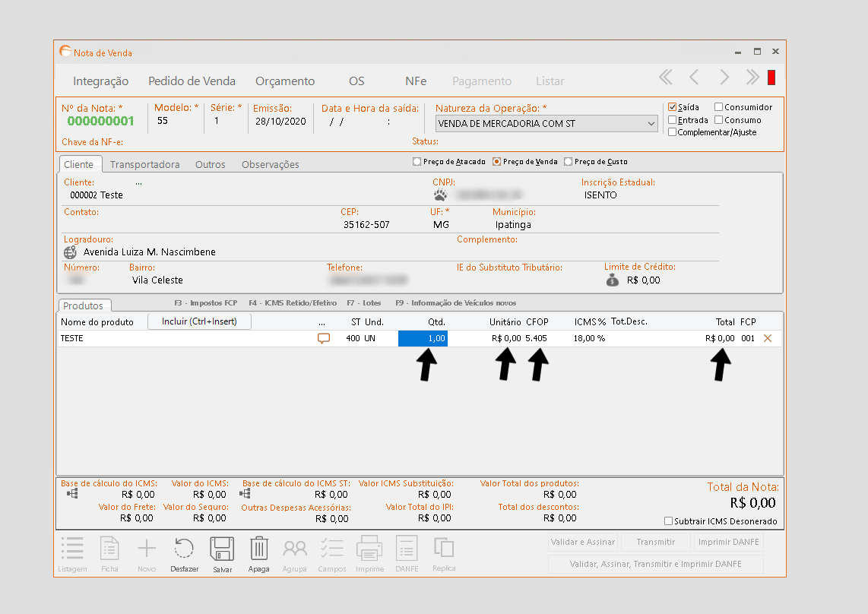Image resolution: width=868 pixels, height=614 pixels.
Task: Open the OS menu
Action: [x=356, y=81]
